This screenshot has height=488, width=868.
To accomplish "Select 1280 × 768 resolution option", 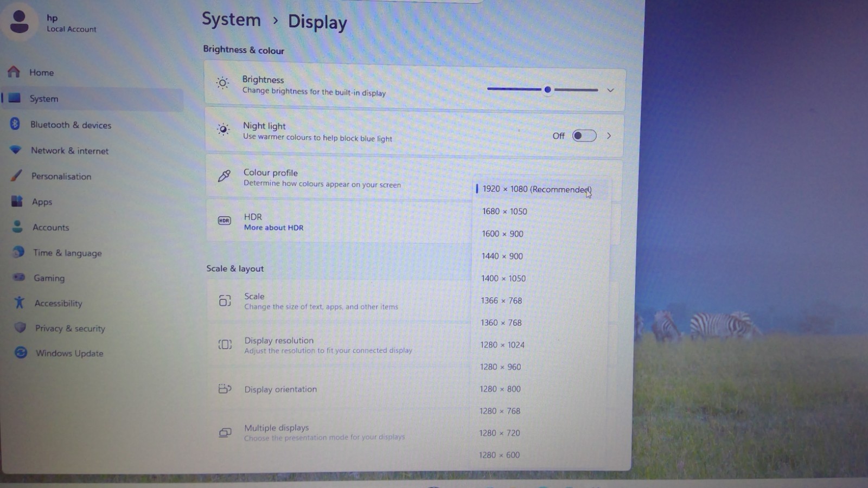I will 537,411.
